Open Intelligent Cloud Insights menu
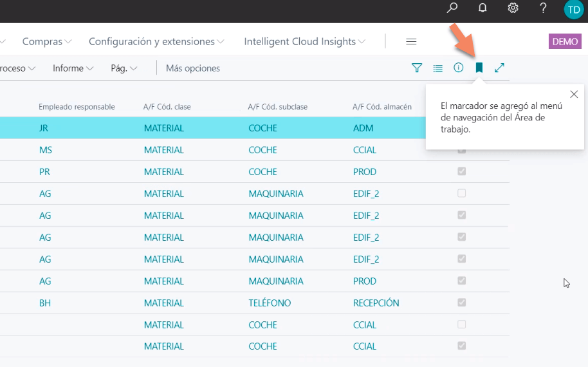Image resolution: width=588 pixels, height=367 pixels. (x=304, y=41)
